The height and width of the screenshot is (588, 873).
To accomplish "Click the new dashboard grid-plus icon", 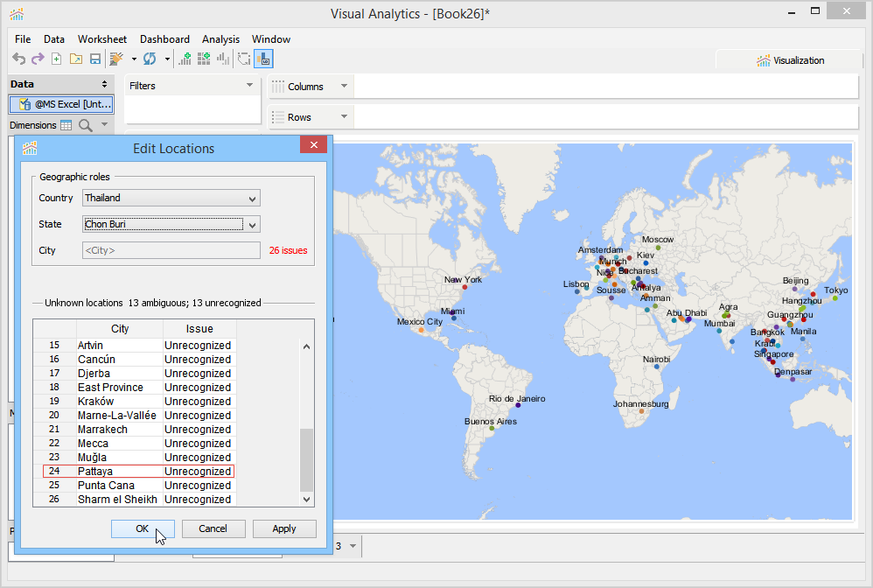I will pos(204,59).
